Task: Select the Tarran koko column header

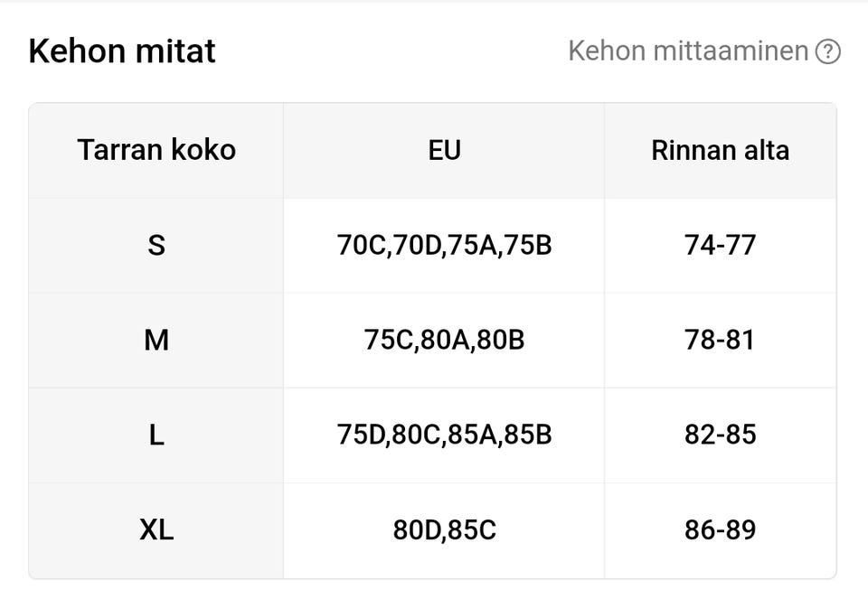Action: 156,150
